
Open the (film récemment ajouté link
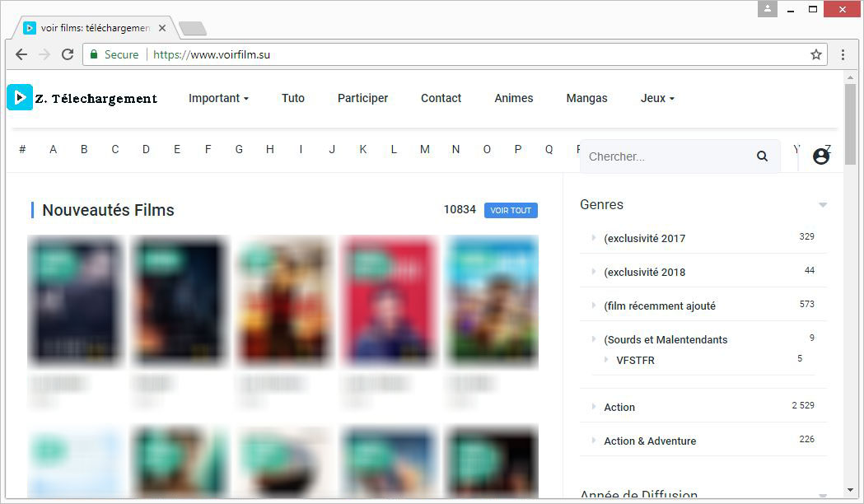pyautogui.click(x=660, y=306)
